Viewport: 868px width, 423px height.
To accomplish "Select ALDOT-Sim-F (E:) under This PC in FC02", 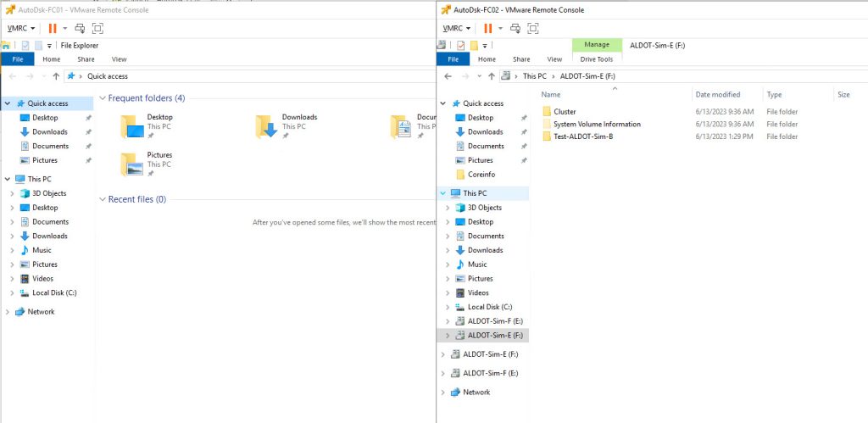I will tap(495, 321).
